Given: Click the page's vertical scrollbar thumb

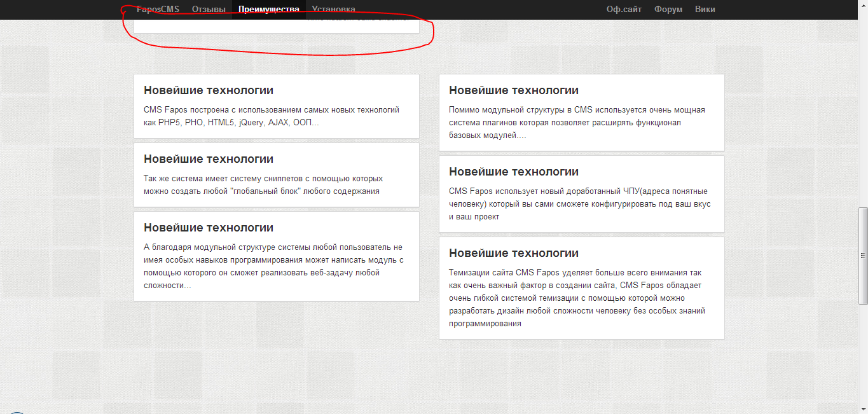Looking at the screenshot, I should (x=863, y=254).
